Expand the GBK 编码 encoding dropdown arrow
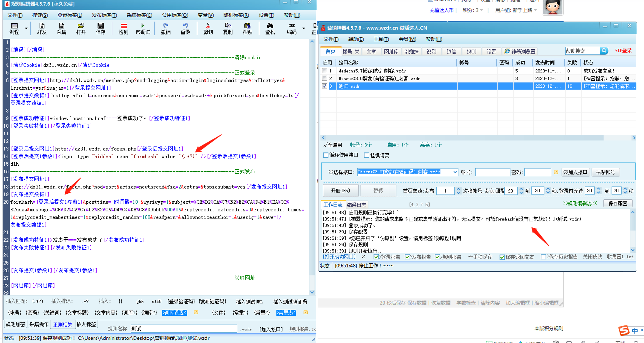 [304, 28]
